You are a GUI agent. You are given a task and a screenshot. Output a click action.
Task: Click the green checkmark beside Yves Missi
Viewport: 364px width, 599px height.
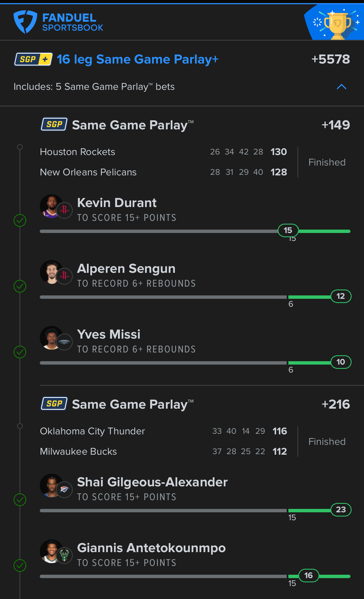click(20, 352)
